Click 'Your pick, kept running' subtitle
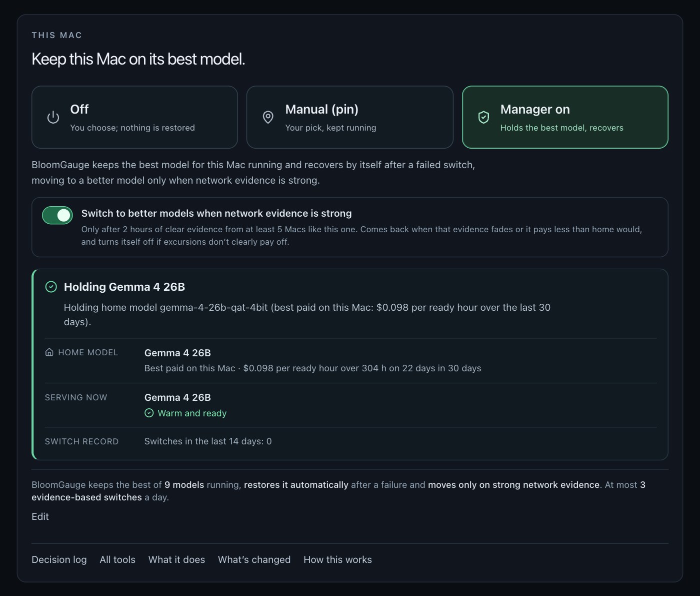700x596 pixels. [330, 128]
